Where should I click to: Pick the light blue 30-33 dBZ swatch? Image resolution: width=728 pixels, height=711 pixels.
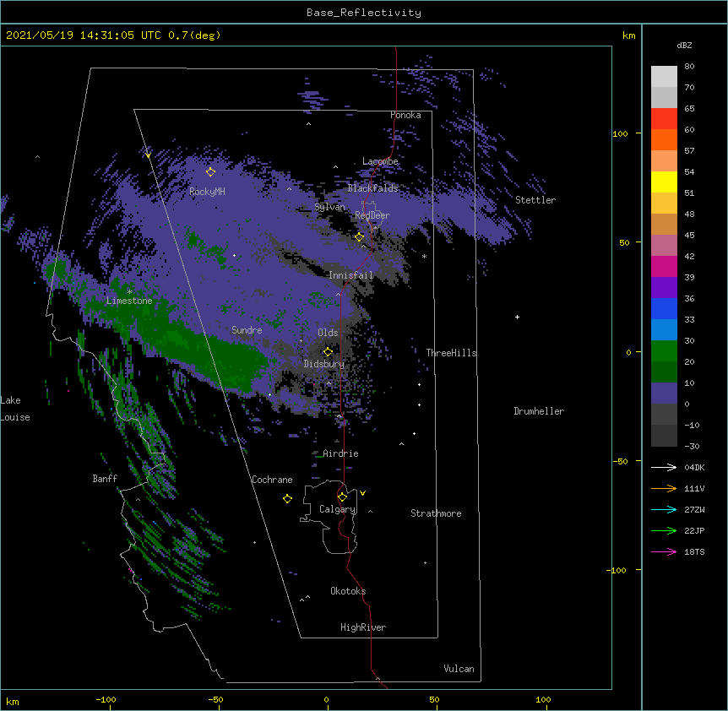click(x=664, y=330)
